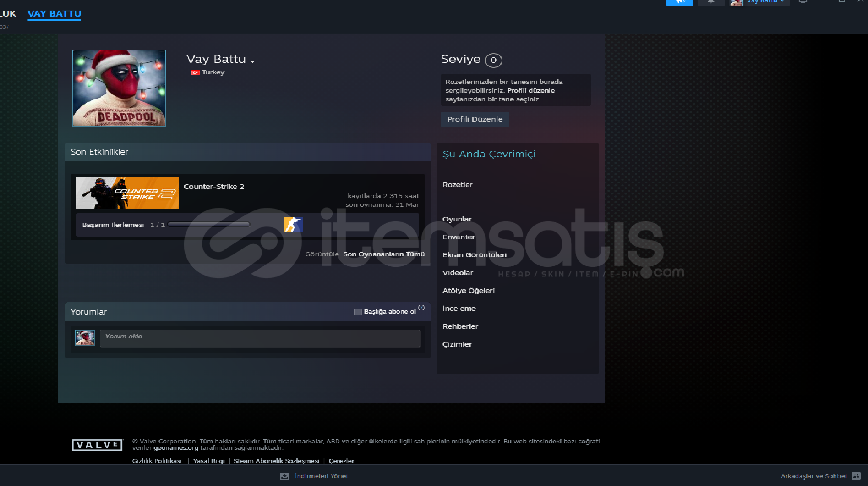Expand the account menu in the title bar
This screenshot has width=868, height=486.
[766, 2]
